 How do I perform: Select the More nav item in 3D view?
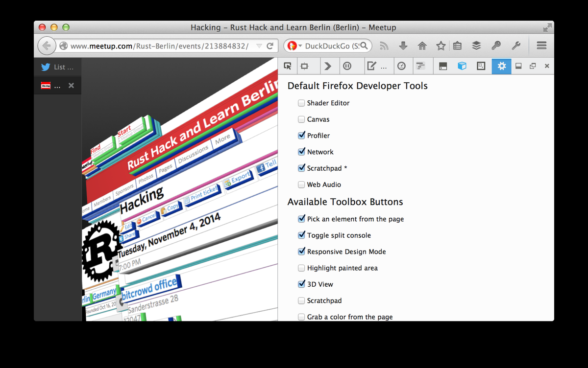(222, 139)
